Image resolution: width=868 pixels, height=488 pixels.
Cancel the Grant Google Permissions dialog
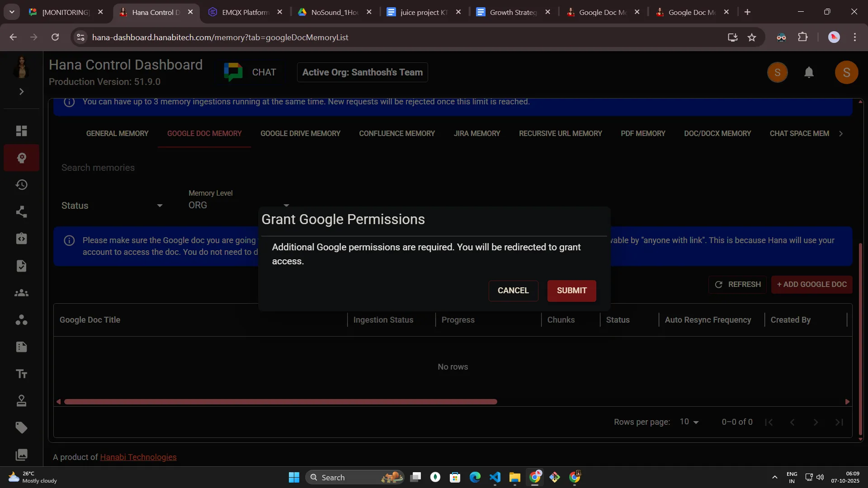click(513, 291)
